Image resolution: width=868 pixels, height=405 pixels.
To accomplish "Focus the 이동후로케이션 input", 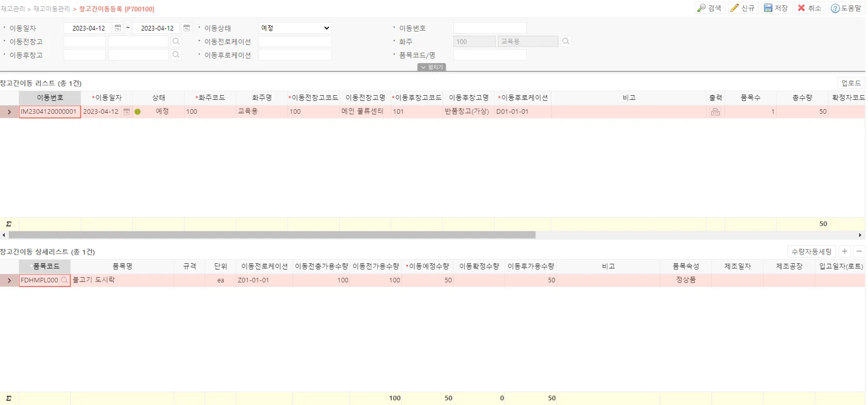I will tap(295, 55).
